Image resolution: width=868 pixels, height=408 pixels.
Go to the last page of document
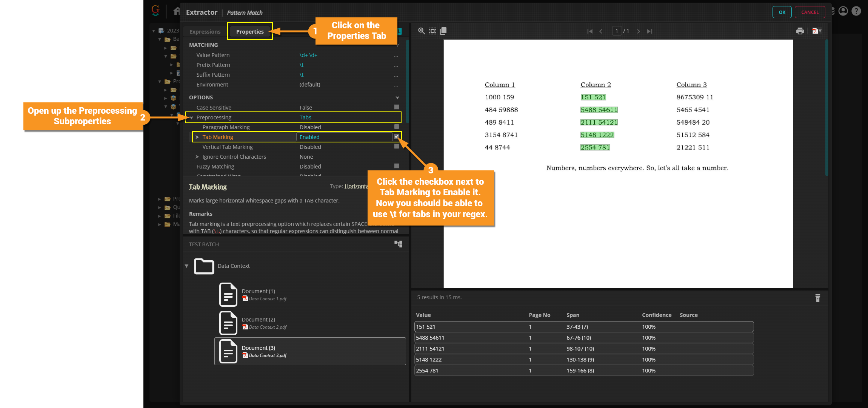(649, 31)
